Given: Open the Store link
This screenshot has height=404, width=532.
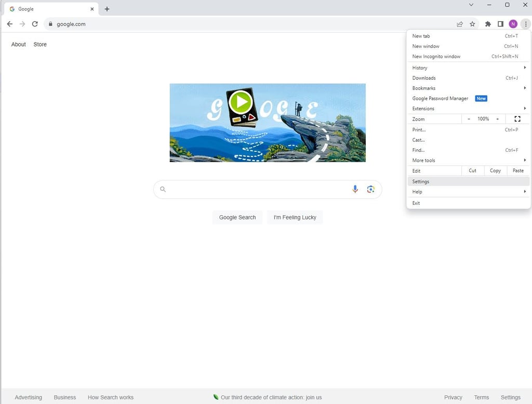Looking at the screenshot, I should click(x=40, y=44).
